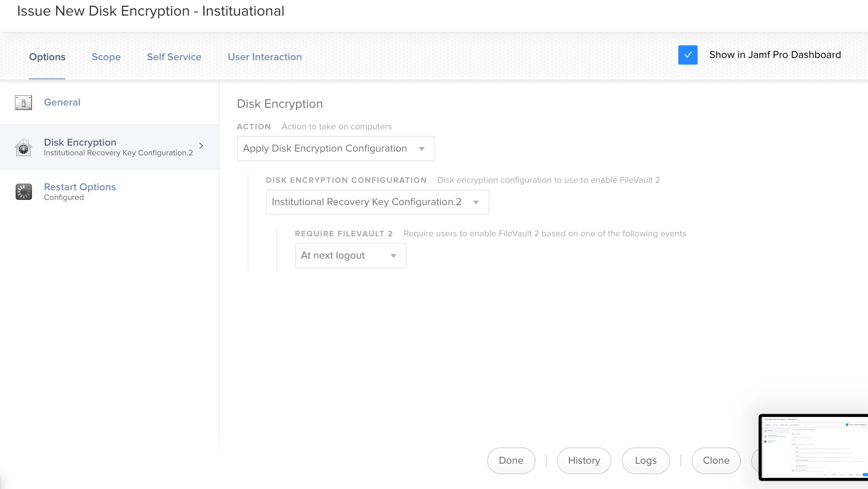
Task: Go to the User Interaction tab
Action: click(264, 57)
